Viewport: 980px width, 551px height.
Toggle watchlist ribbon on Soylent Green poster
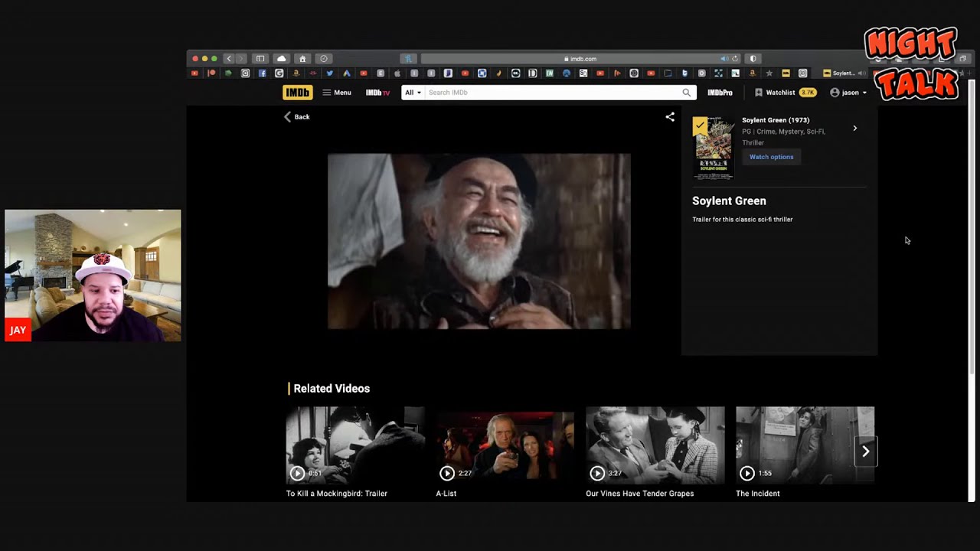coord(700,126)
